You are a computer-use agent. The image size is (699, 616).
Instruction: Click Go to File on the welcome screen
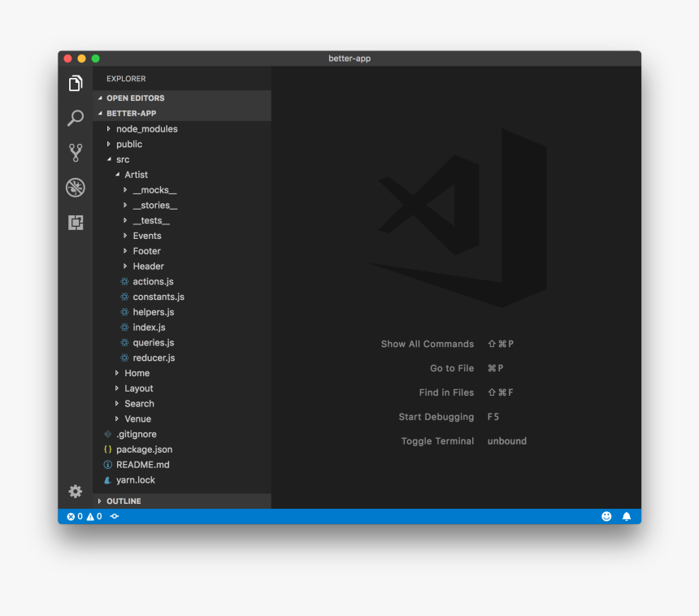click(452, 368)
